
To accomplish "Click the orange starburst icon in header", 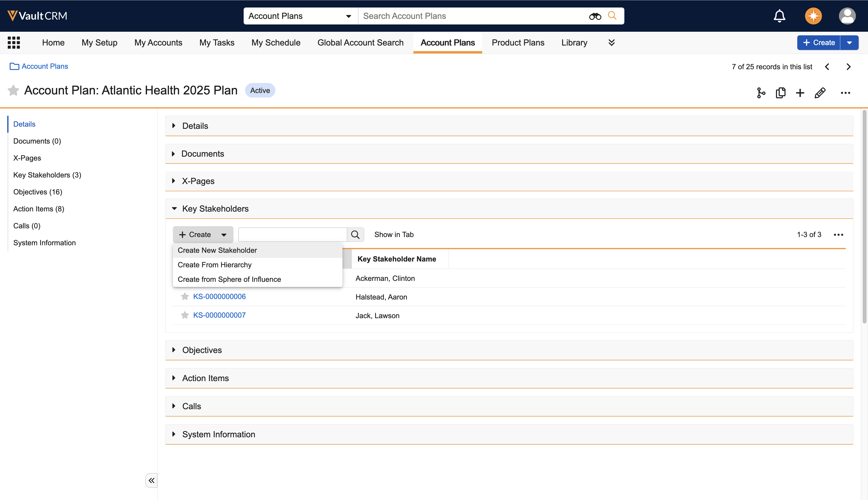I will click(813, 16).
